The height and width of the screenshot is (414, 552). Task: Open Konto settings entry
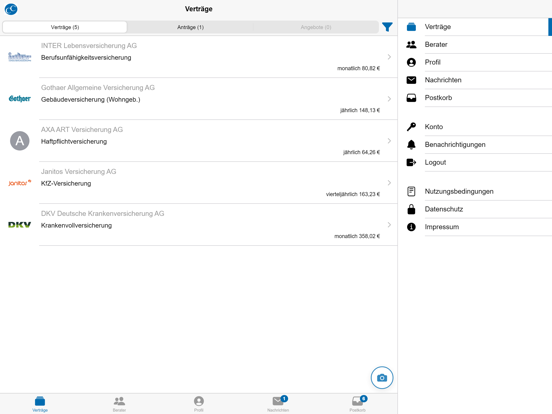click(x=434, y=127)
